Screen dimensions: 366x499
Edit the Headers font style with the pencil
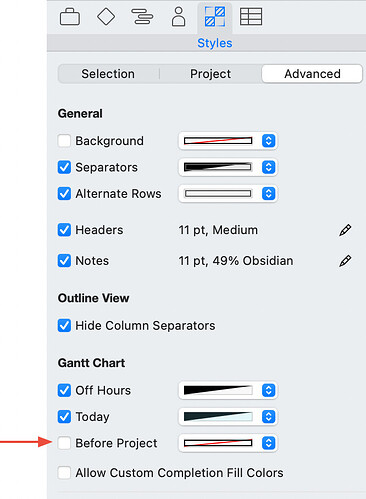[345, 230]
